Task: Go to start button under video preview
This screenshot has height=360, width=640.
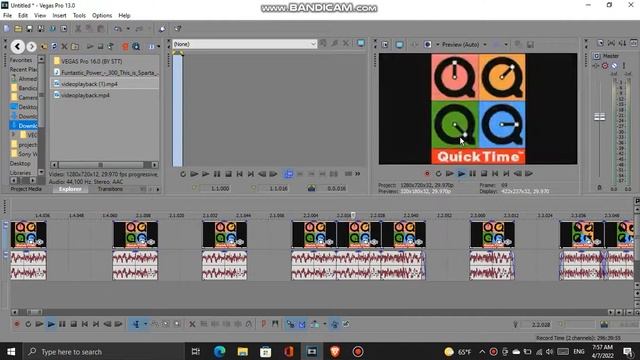Action: (x=495, y=173)
